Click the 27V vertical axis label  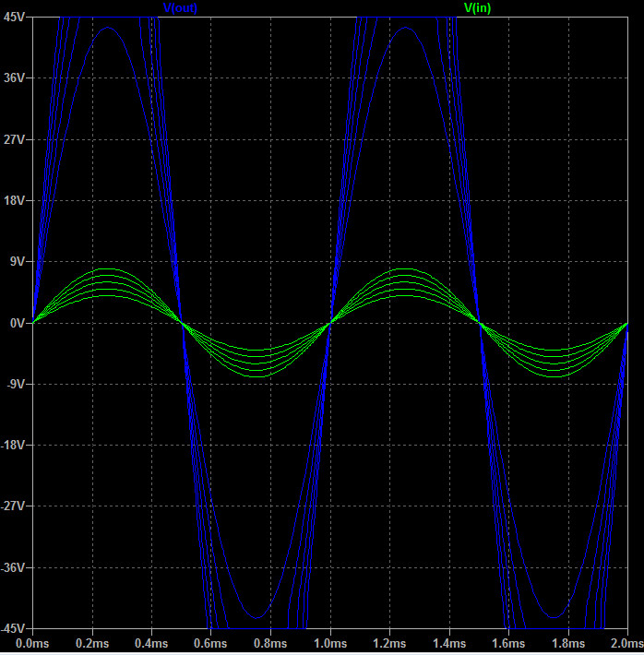[x=14, y=139]
